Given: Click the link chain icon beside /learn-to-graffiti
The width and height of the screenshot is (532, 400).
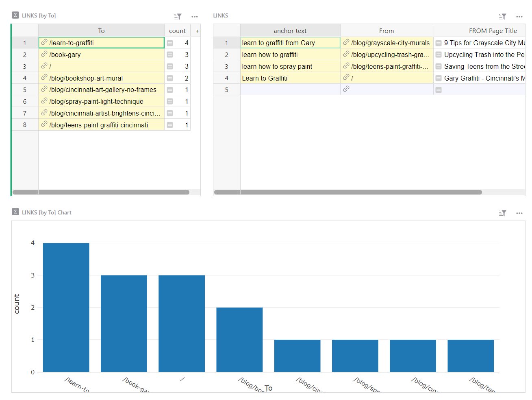Looking at the screenshot, I should [x=44, y=42].
